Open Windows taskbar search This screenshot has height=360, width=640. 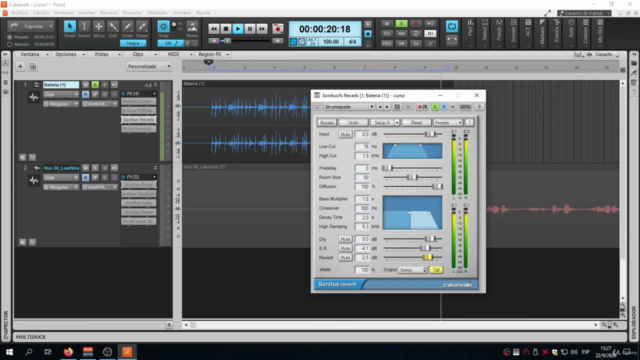point(29,351)
